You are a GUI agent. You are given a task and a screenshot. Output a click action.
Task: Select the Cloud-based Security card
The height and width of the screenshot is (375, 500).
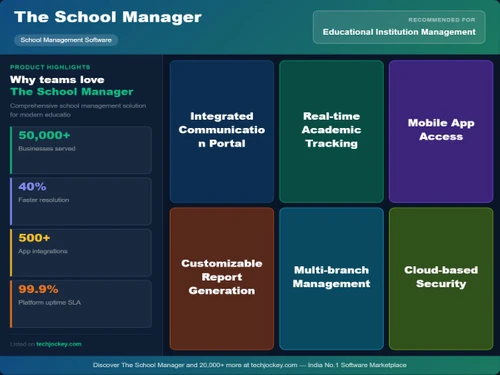[441, 279]
